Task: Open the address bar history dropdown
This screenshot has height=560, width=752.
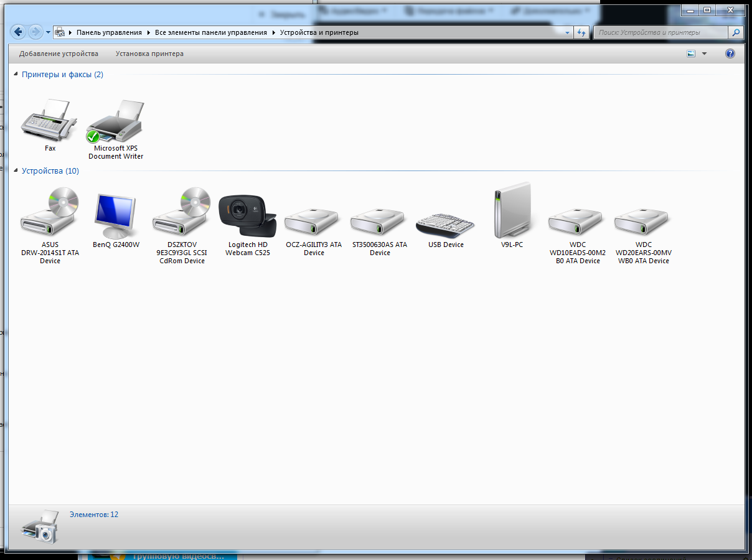Action: click(x=567, y=32)
